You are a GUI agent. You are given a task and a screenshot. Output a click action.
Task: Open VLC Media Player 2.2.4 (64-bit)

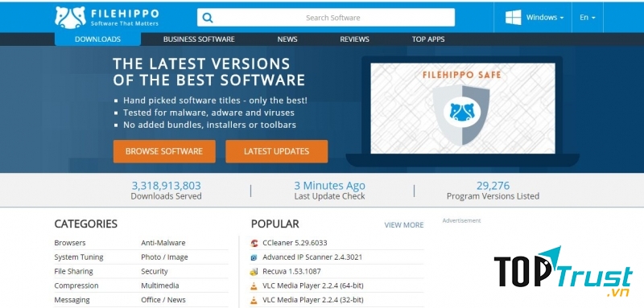(313, 285)
